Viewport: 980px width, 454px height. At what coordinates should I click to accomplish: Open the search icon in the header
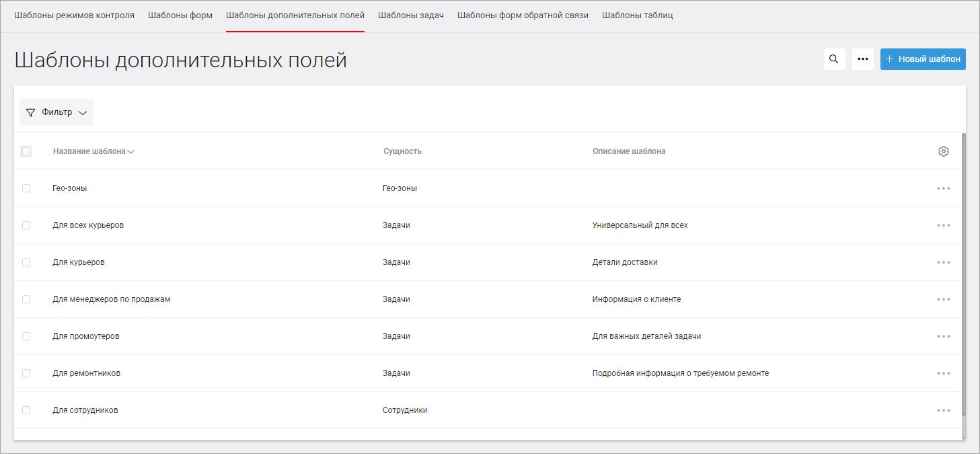pos(834,59)
